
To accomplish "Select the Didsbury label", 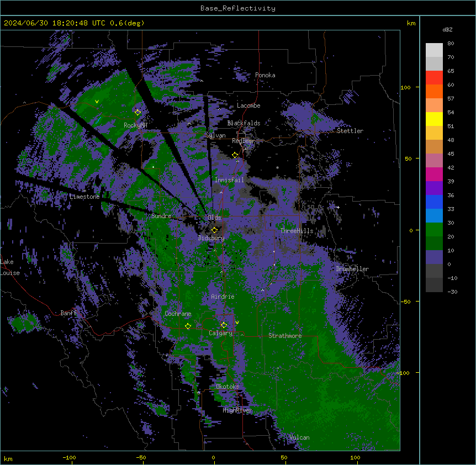I will (211, 238).
